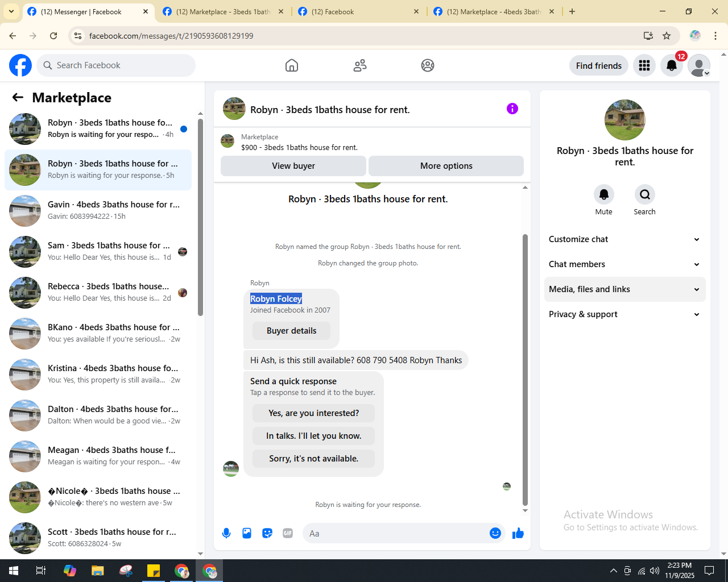Open the Facebook menu grid icon
The width and height of the screenshot is (728, 582).
(x=644, y=65)
